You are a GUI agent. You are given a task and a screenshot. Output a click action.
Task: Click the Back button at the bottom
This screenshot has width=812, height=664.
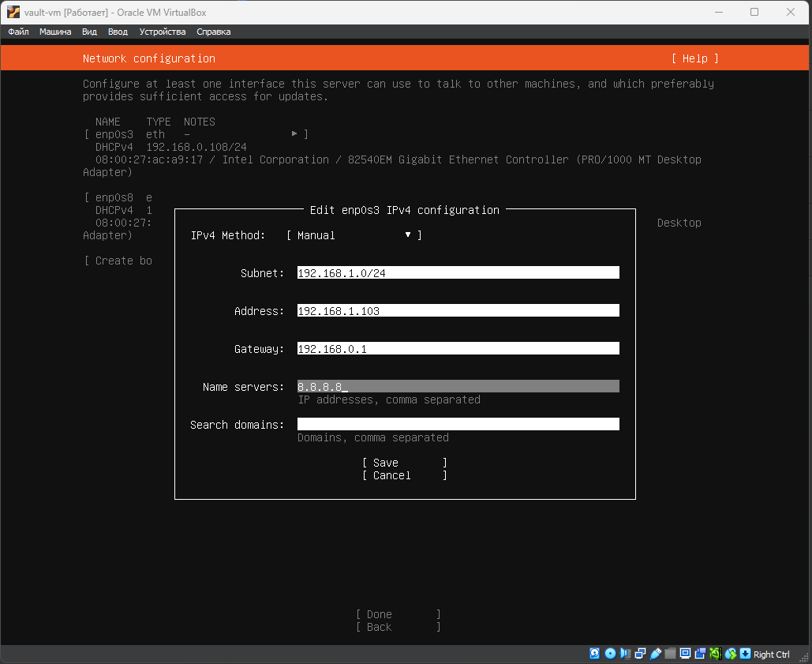pyautogui.click(x=399, y=627)
